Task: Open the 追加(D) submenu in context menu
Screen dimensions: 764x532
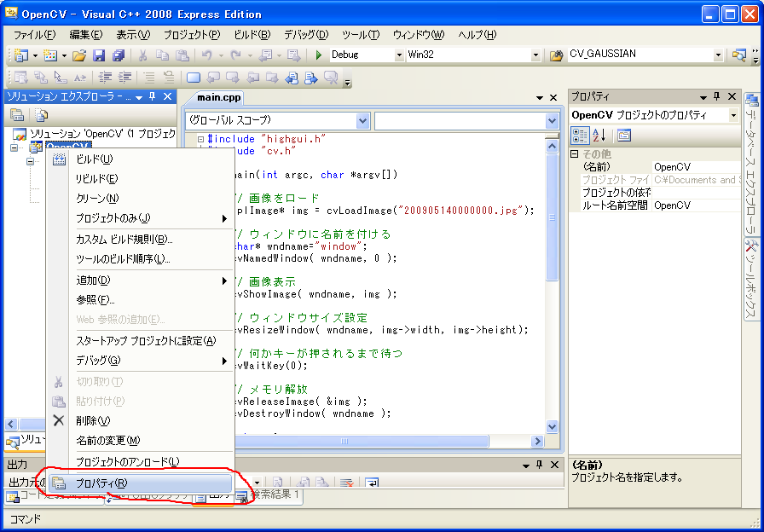Action: pyautogui.click(x=141, y=280)
